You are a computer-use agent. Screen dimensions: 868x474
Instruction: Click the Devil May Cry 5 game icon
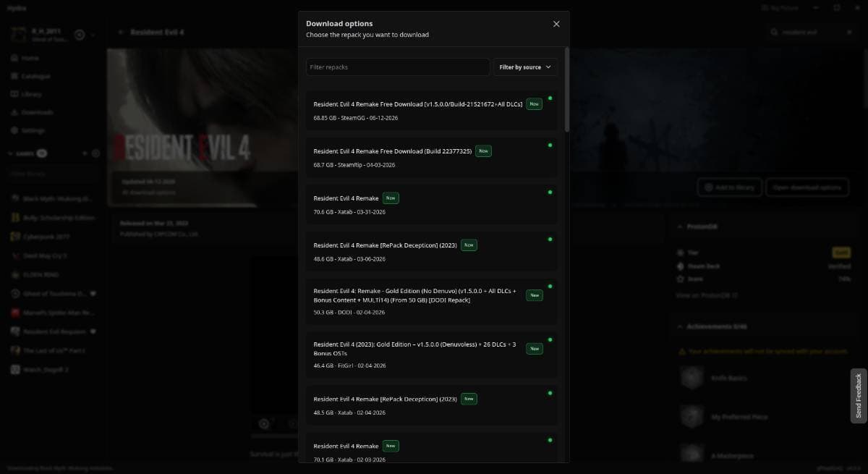(15, 255)
